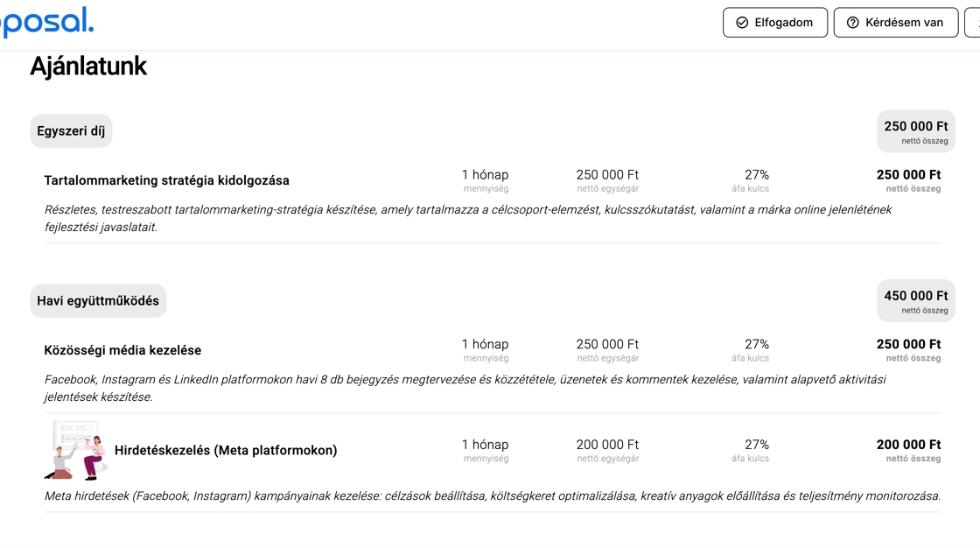The image size is (980, 548).
Task: Click the Hirdetéskezelés (Meta platformokon) item title
Action: point(226,450)
